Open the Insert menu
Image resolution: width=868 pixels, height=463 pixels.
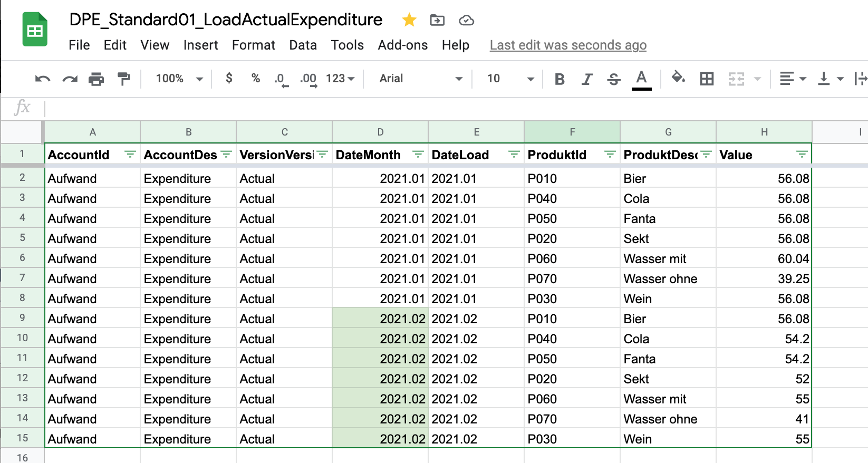[x=200, y=45]
